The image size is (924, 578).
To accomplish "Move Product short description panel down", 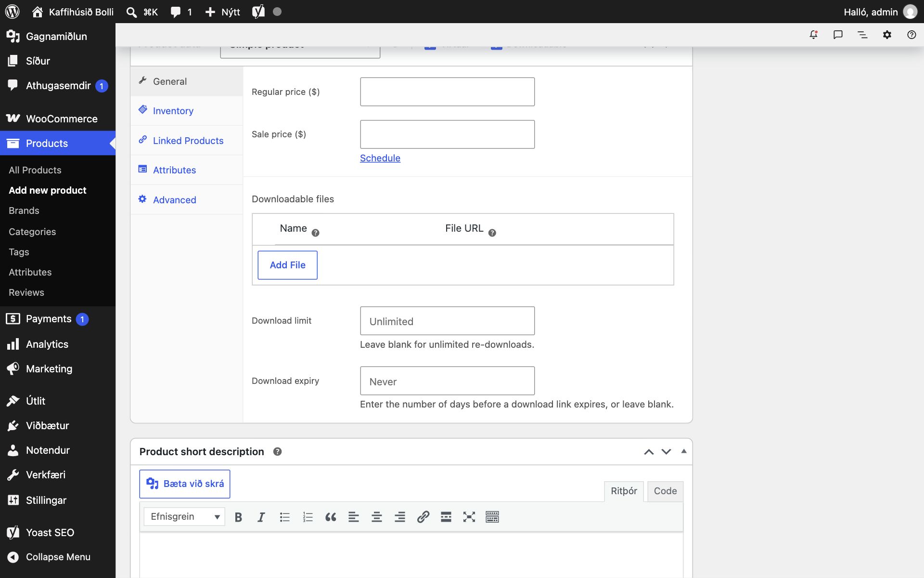I will point(666,452).
